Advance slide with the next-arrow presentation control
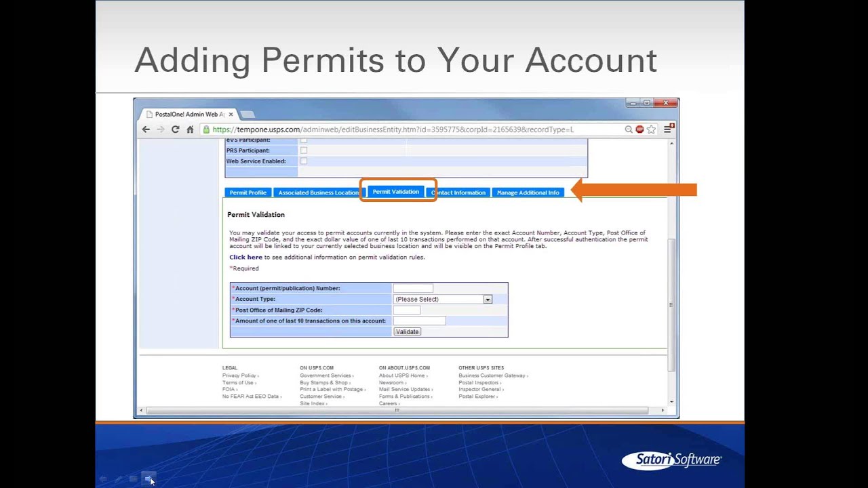Viewport: 868px width, 488px height. click(149, 479)
